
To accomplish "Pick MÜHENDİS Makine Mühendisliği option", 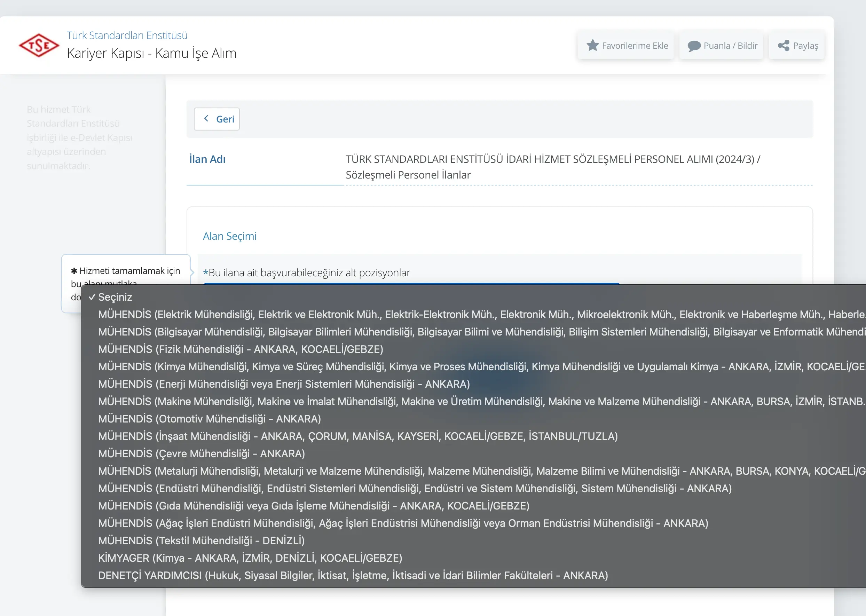I will [x=473, y=402].
